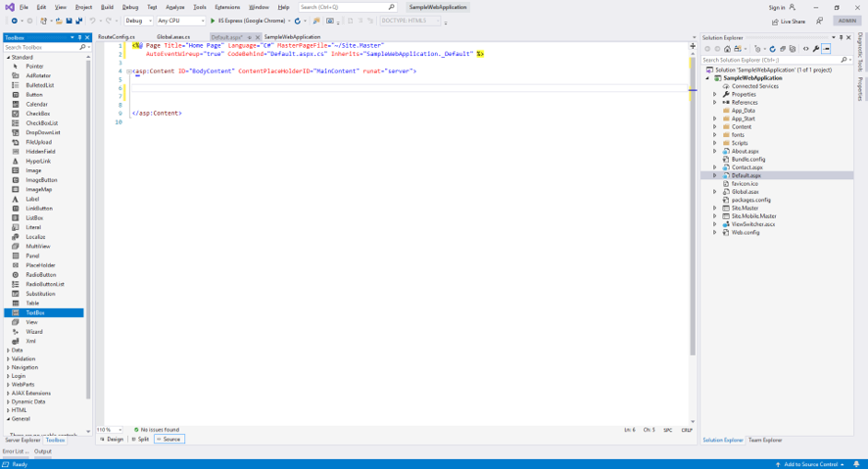
Task: Expand the AJAX Extensions toolbox group
Action: point(8,394)
